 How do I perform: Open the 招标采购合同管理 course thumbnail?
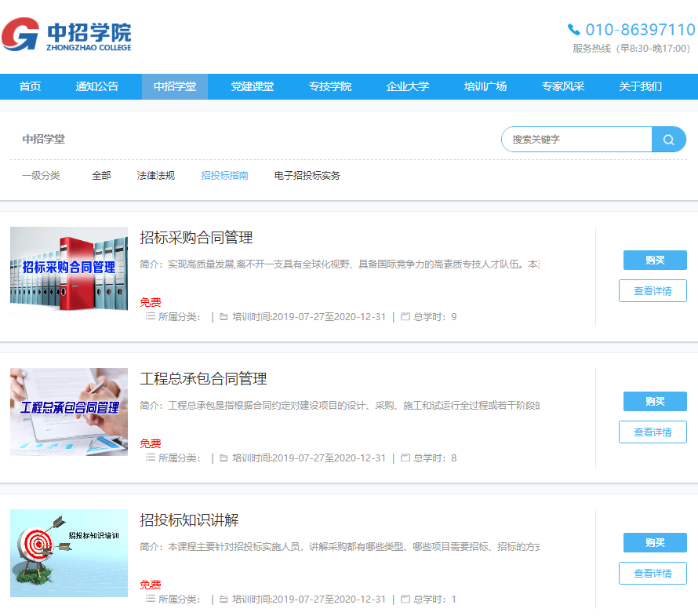[x=69, y=268]
